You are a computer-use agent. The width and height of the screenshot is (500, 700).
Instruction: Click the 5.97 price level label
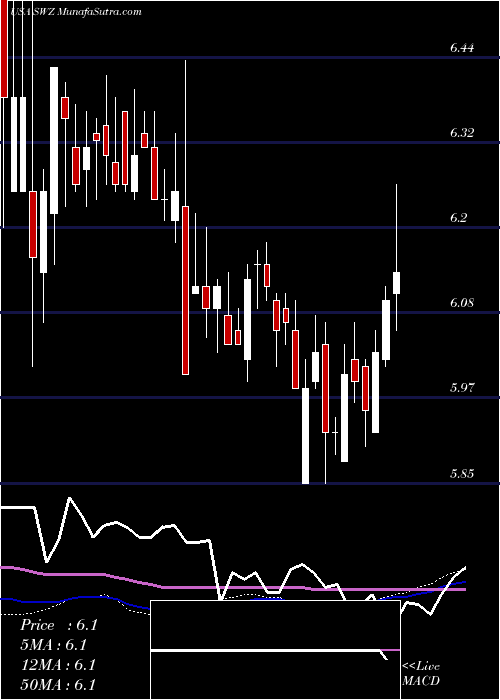click(x=462, y=388)
